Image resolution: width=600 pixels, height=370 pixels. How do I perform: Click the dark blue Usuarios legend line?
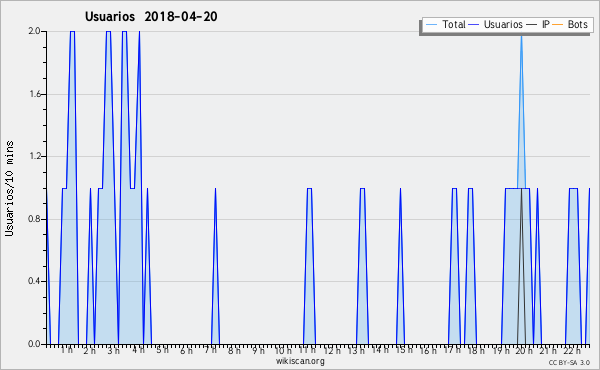(x=474, y=25)
